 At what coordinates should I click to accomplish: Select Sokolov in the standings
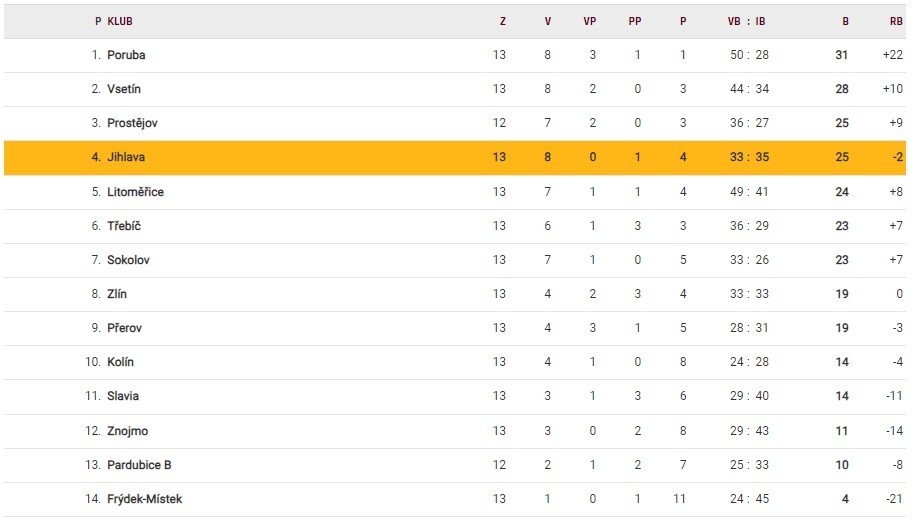pyautogui.click(x=128, y=260)
